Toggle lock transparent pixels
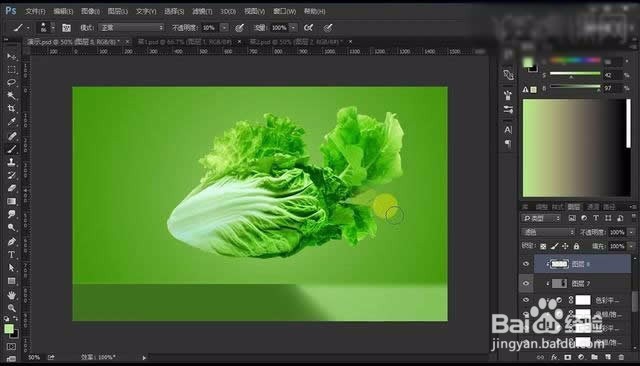 click(x=543, y=246)
